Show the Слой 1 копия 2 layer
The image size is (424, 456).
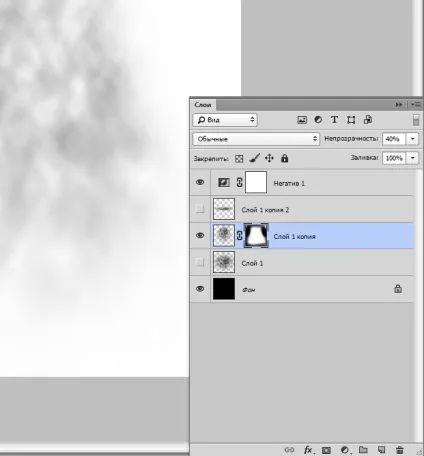(x=200, y=209)
